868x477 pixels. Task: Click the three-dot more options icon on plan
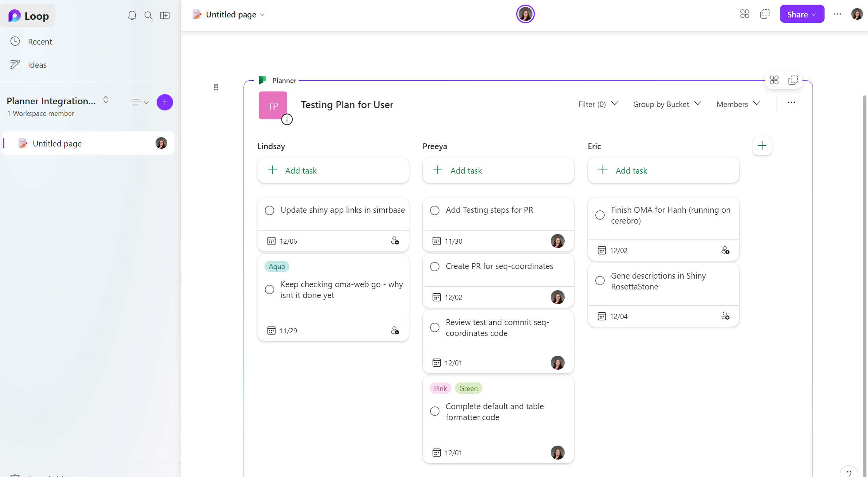792,103
